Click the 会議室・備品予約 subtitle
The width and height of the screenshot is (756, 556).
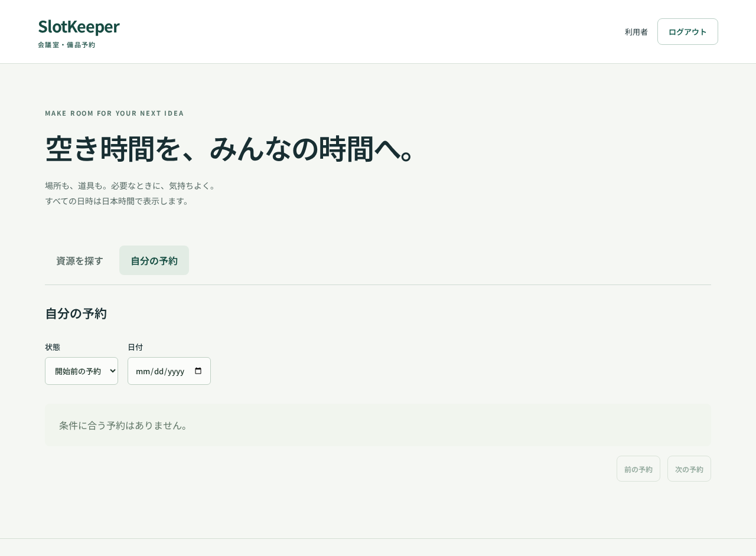(x=66, y=45)
